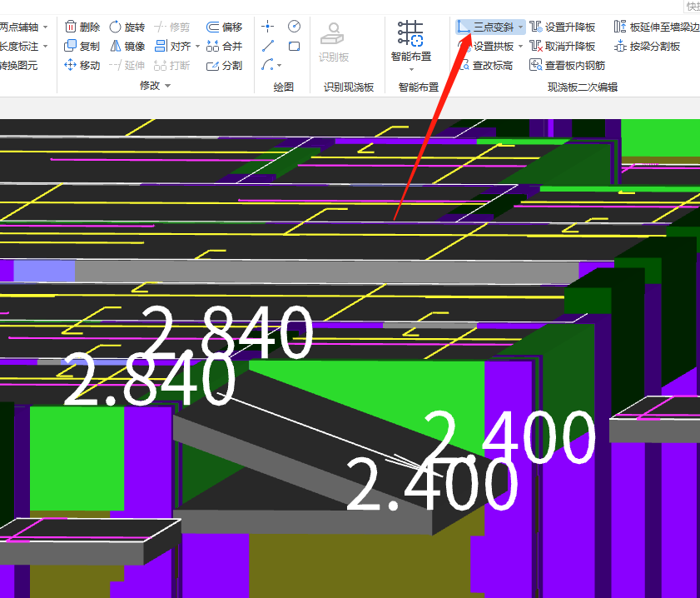The image size is (700, 598).
Task: Select the 镜像 (Mirror) tool
Action: pos(127,46)
